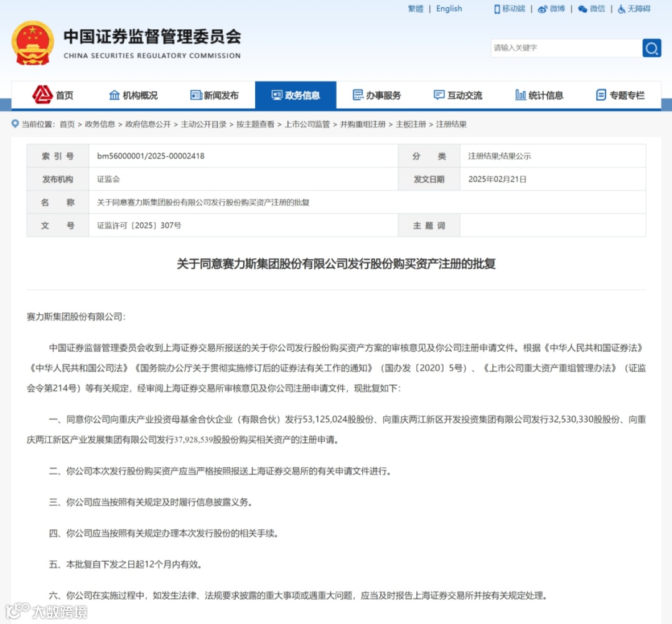Open the 首页 navigation tab
Viewport: 672px width, 624px height.
click(53, 95)
